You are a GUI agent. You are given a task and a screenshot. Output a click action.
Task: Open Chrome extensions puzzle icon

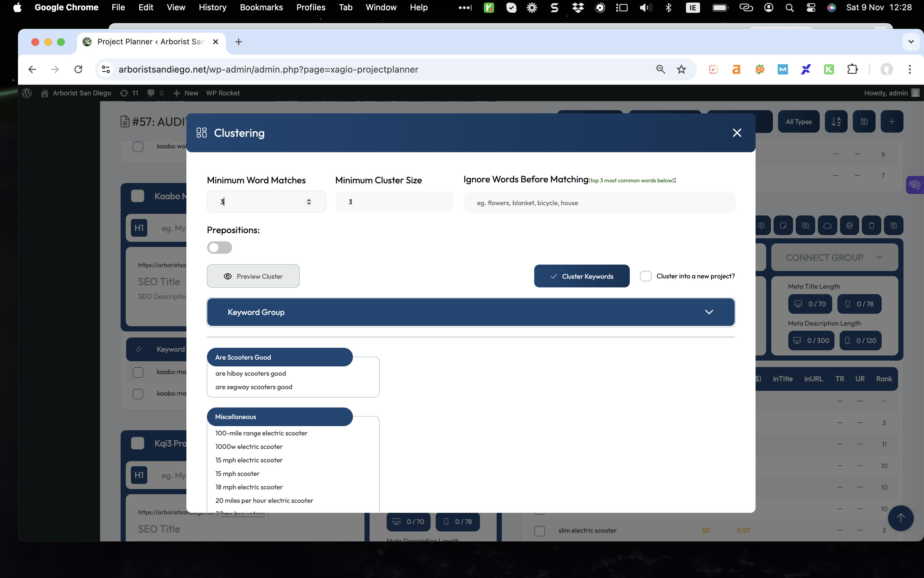coord(852,69)
